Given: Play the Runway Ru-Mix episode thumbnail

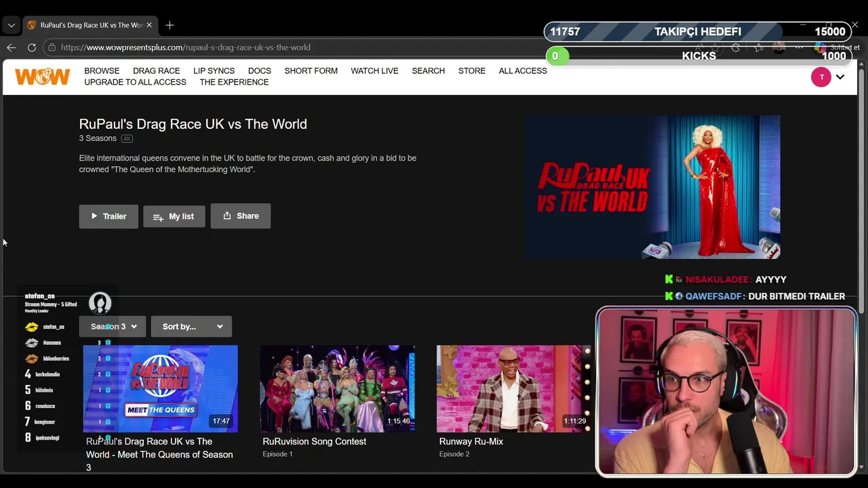Looking at the screenshot, I should [513, 388].
